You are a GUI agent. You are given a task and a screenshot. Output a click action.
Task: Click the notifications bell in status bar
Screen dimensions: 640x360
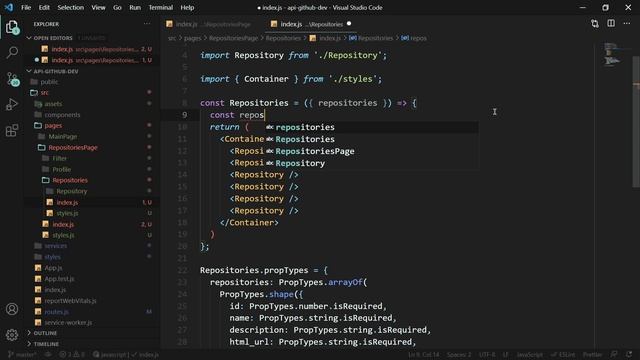(x=629, y=354)
